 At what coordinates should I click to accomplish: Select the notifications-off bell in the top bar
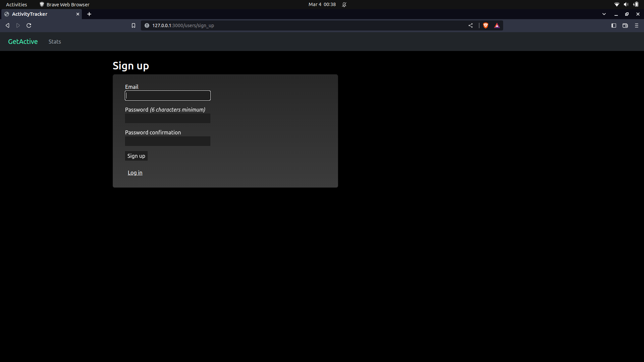pyautogui.click(x=344, y=4)
